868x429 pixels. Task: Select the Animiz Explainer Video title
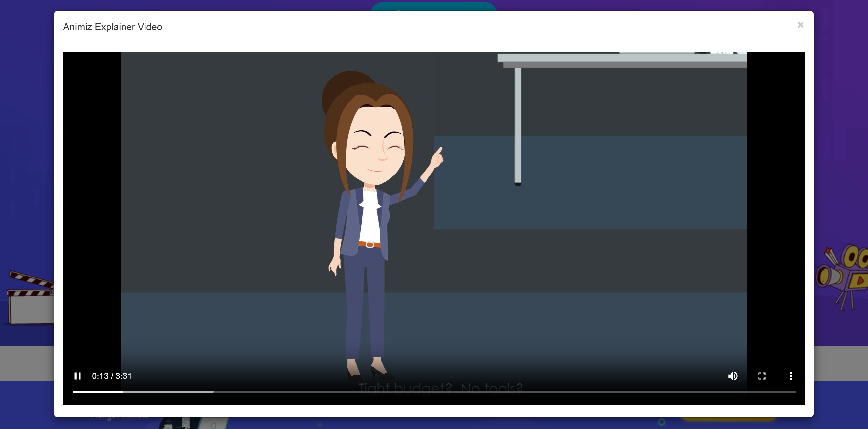pos(112,27)
